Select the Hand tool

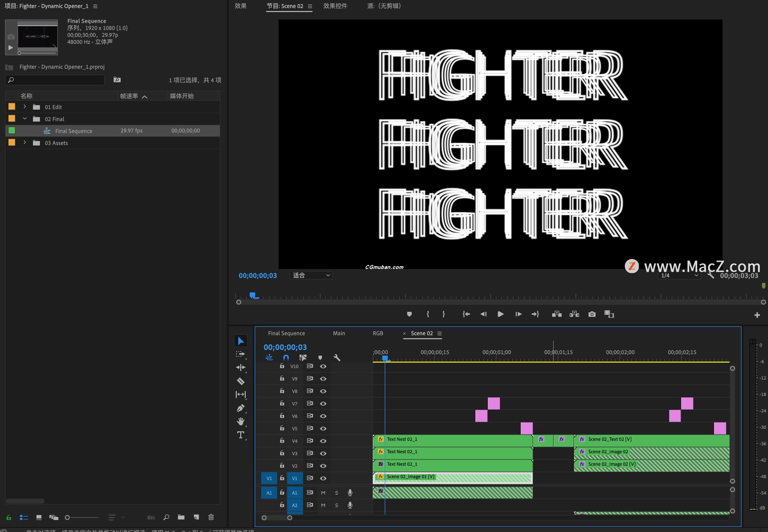241,421
